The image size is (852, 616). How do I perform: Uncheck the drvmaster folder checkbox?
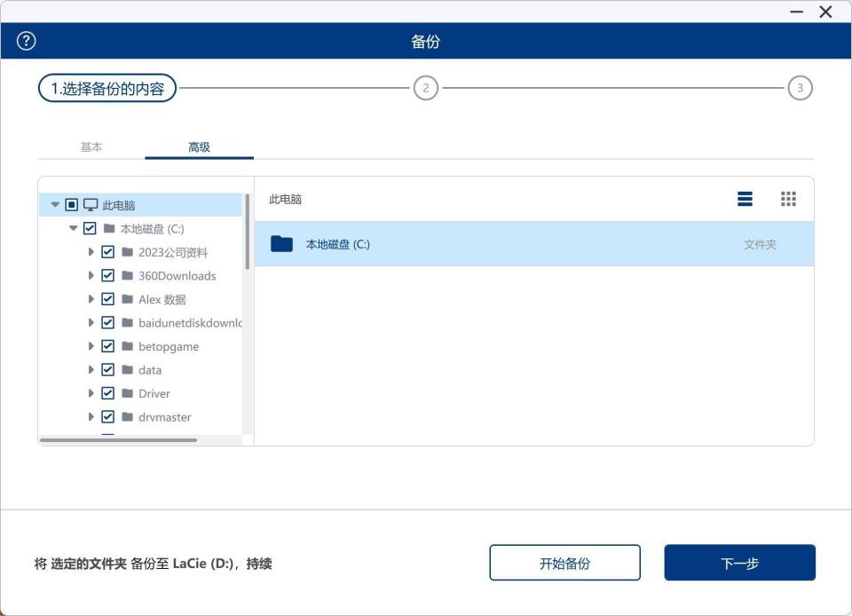coord(107,416)
